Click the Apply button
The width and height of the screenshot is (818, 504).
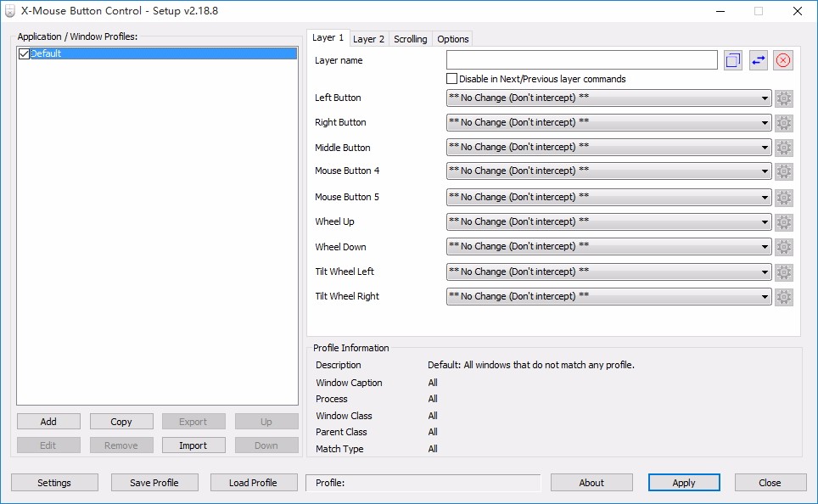pos(684,483)
